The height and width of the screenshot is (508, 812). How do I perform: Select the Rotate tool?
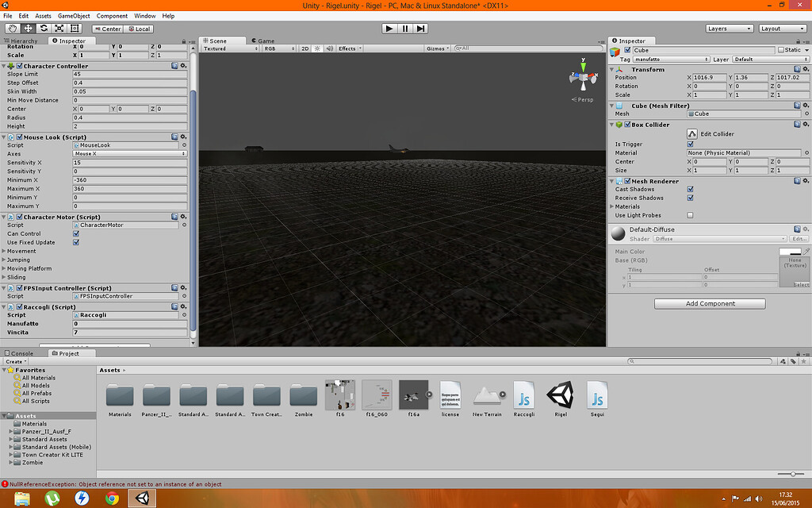[44, 29]
